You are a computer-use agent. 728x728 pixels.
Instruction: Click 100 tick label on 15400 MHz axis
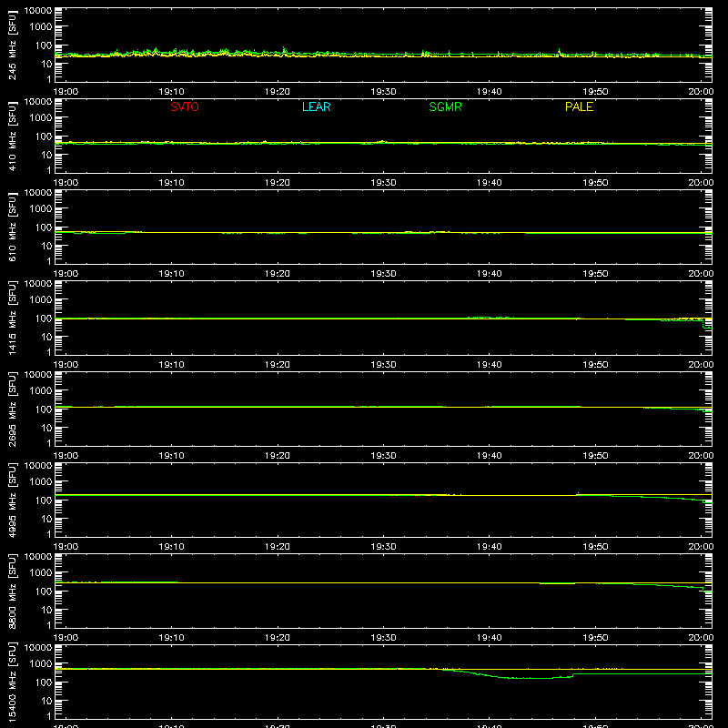pyautogui.click(x=44, y=682)
